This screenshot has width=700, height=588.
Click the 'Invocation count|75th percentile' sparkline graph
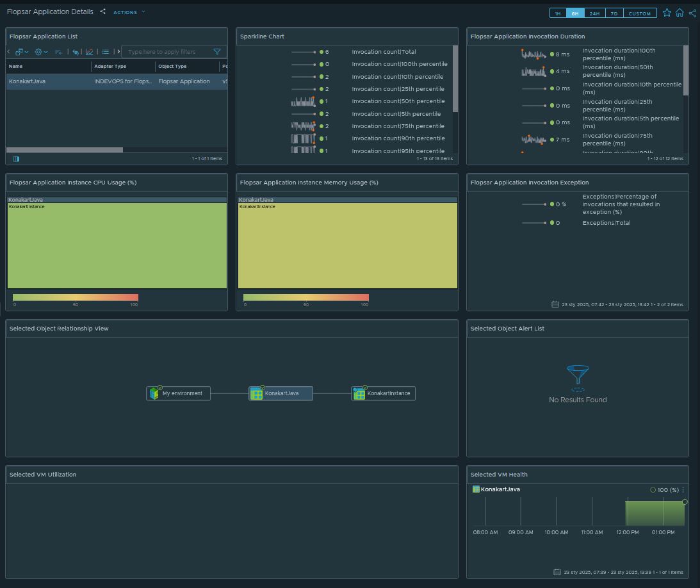(303, 126)
